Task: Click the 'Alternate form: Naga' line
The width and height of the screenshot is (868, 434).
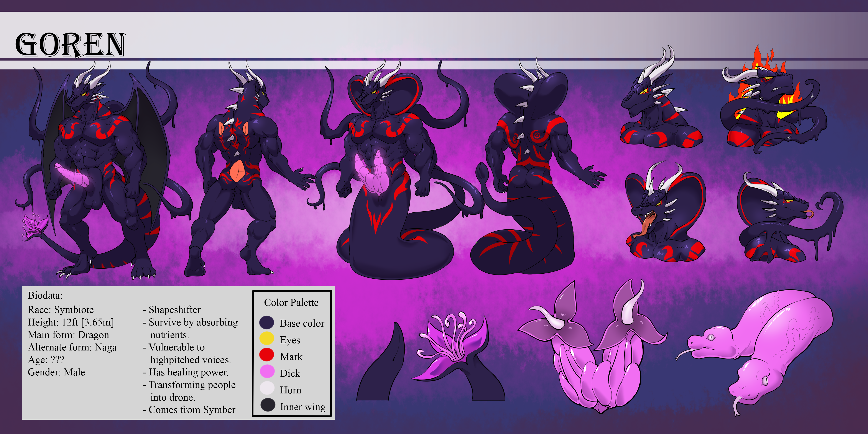Action: point(72,347)
